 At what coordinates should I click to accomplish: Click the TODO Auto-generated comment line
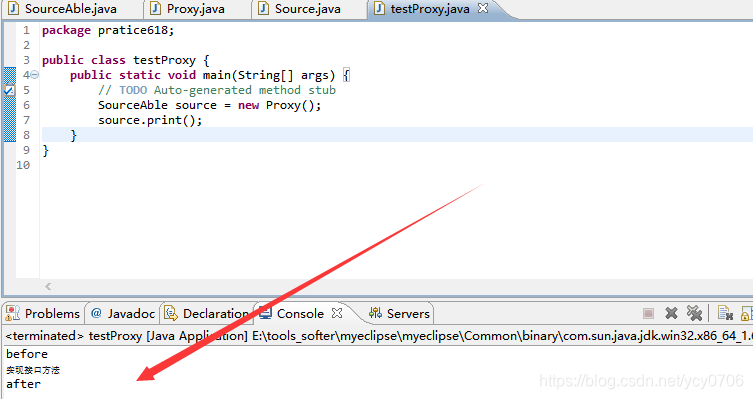click(x=217, y=90)
